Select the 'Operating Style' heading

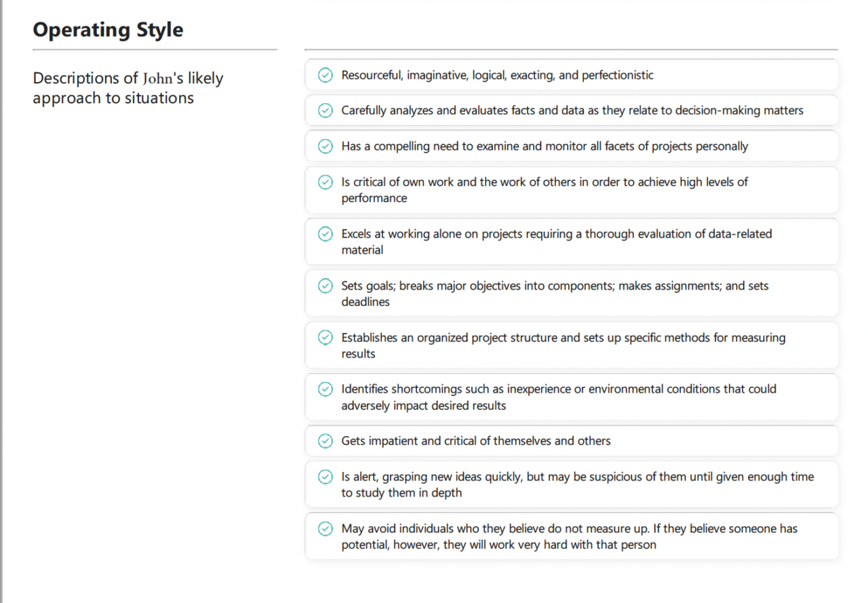click(x=108, y=30)
